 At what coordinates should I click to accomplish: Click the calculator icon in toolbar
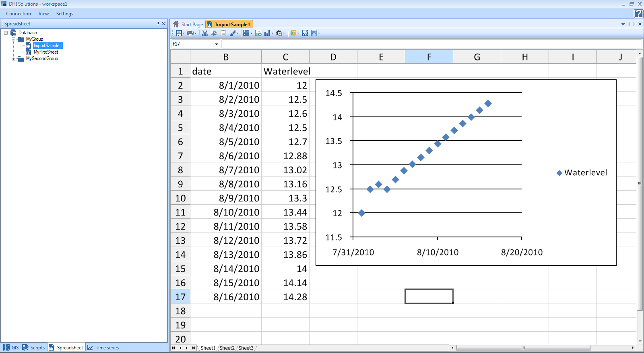click(x=314, y=33)
